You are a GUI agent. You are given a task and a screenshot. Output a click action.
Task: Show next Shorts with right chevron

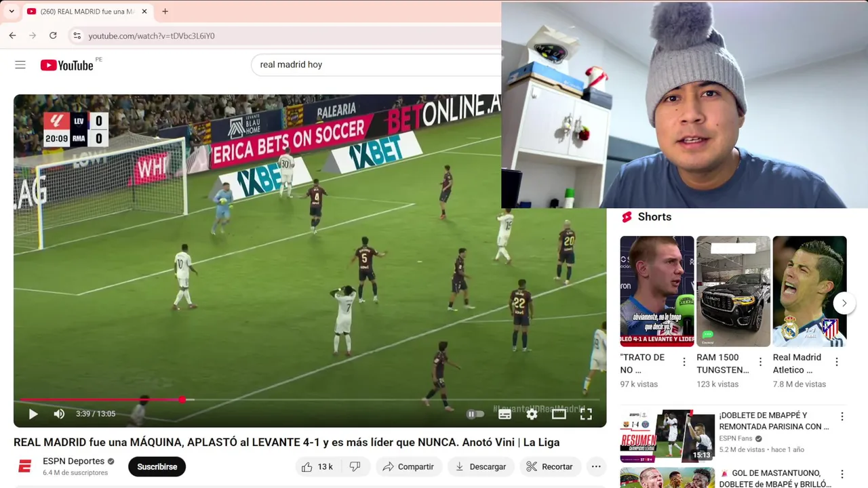844,303
